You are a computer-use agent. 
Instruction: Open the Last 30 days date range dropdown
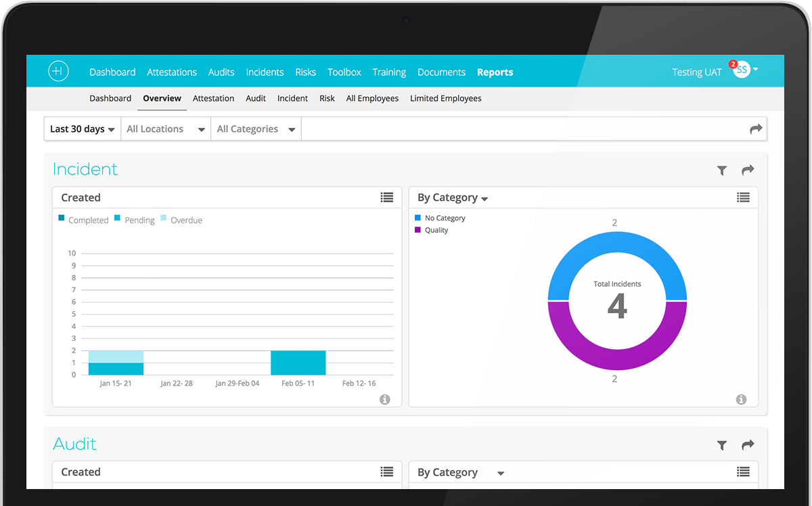click(x=81, y=129)
